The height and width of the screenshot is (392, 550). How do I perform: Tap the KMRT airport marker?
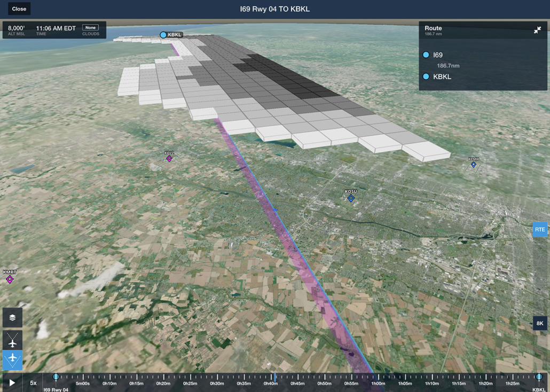coord(10,279)
